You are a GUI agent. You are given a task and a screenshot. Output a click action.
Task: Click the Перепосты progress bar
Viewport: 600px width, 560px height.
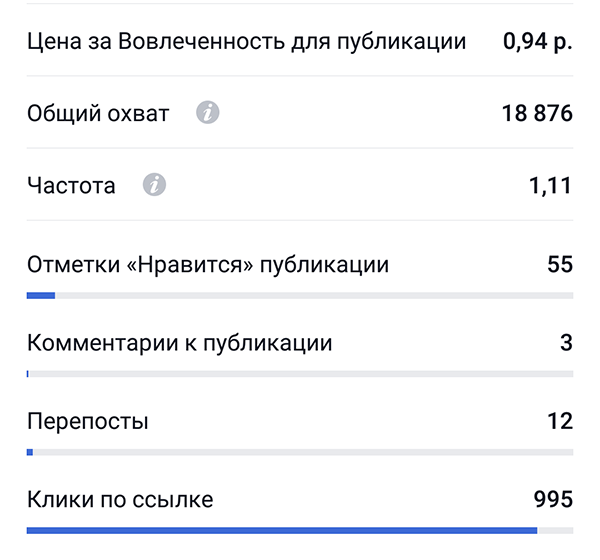pyautogui.click(x=300, y=452)
